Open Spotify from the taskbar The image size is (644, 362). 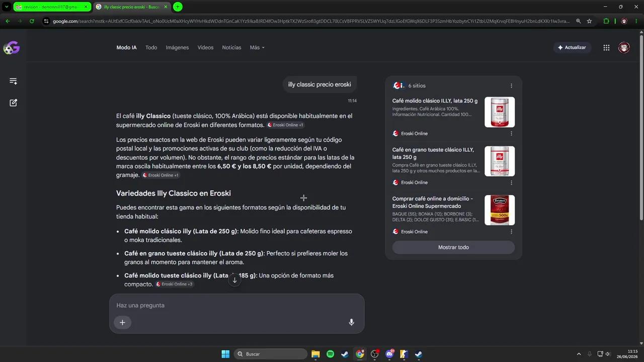(330, 354)
